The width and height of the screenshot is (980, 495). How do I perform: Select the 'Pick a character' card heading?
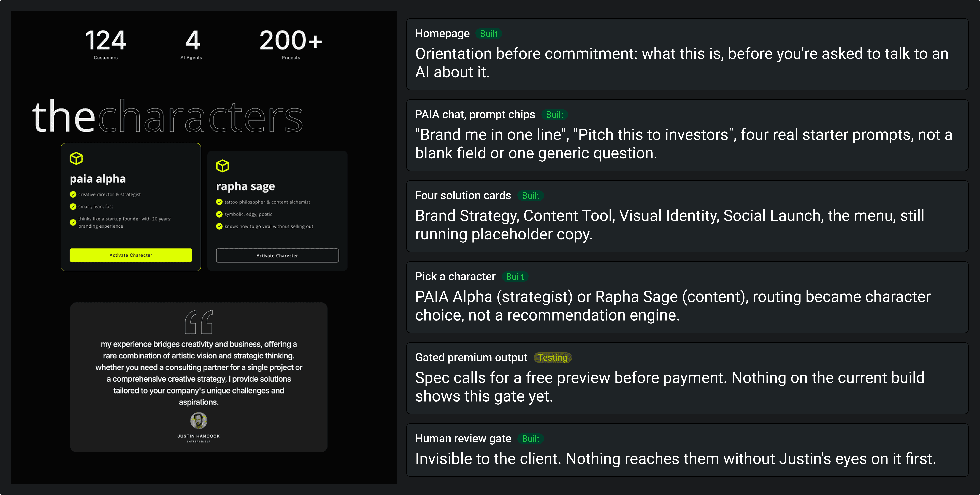455,277
